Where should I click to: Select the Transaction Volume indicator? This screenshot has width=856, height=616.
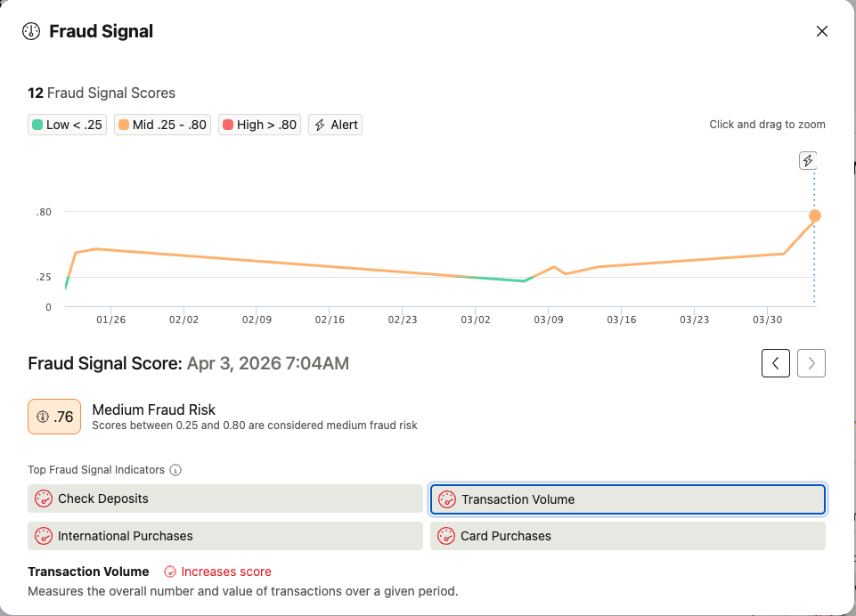coord(627,499)
